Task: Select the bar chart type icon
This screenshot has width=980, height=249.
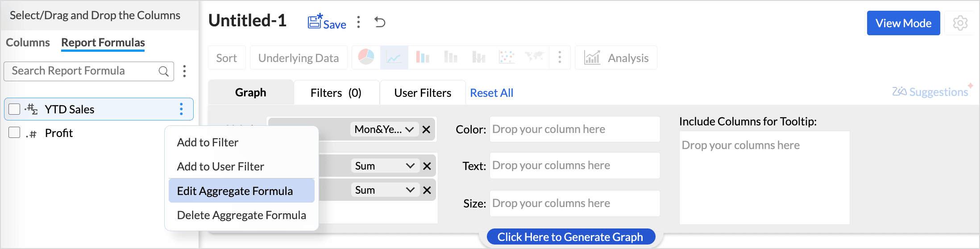Action: (x=422, y=58)
